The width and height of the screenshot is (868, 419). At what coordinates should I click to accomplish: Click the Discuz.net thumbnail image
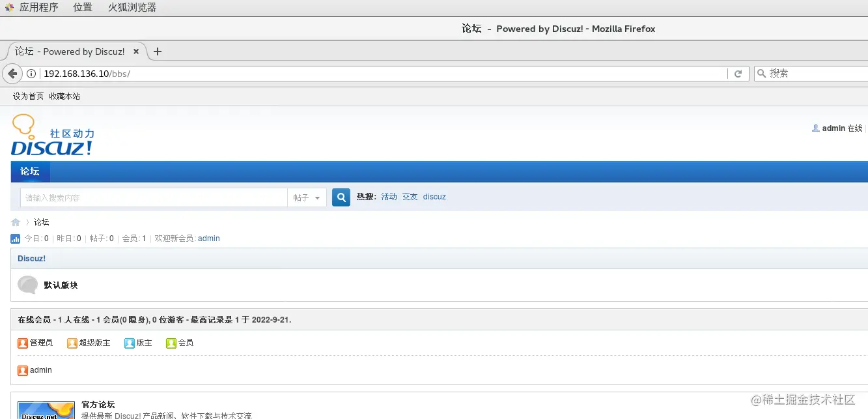tap(46, 411)
